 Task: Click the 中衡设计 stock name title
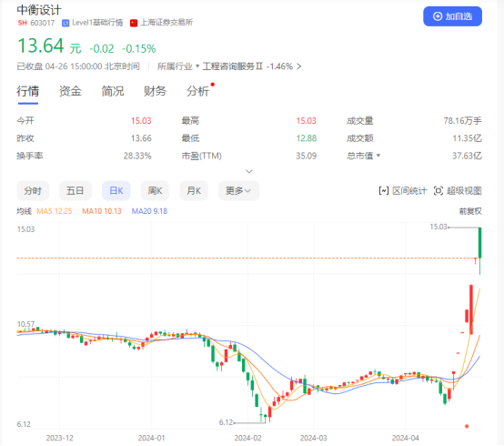[39, 10]
